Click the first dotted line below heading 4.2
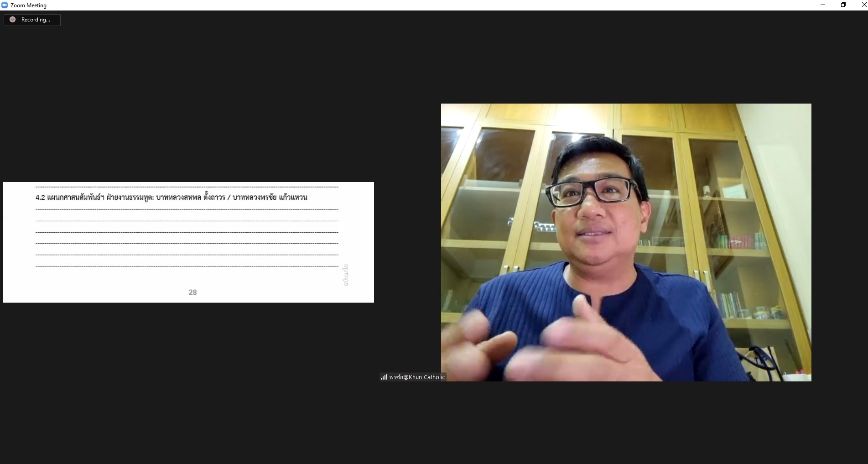The height and width of the screenshot is (464, 868). (x=187, y=209)
